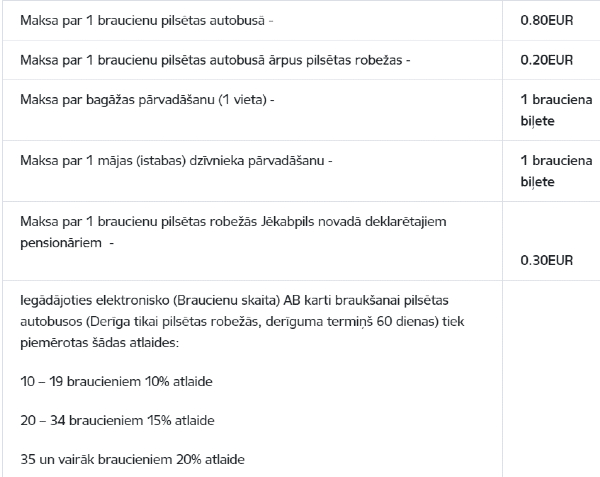This screenshot has width=600, height=477.
Task: Click the '20 – 34 braucieniem 15% atlaide' line
Action: [117, 420]
